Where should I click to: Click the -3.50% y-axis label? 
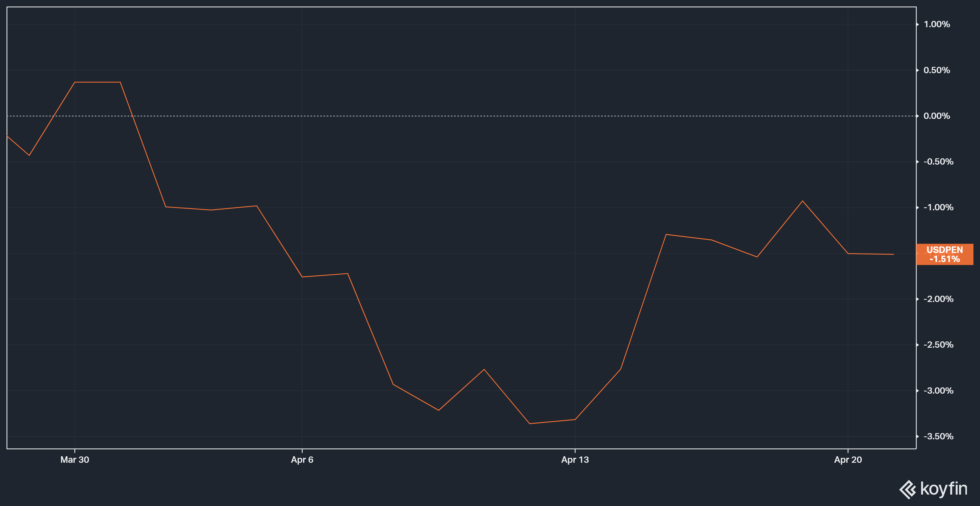tap(938, 436)
